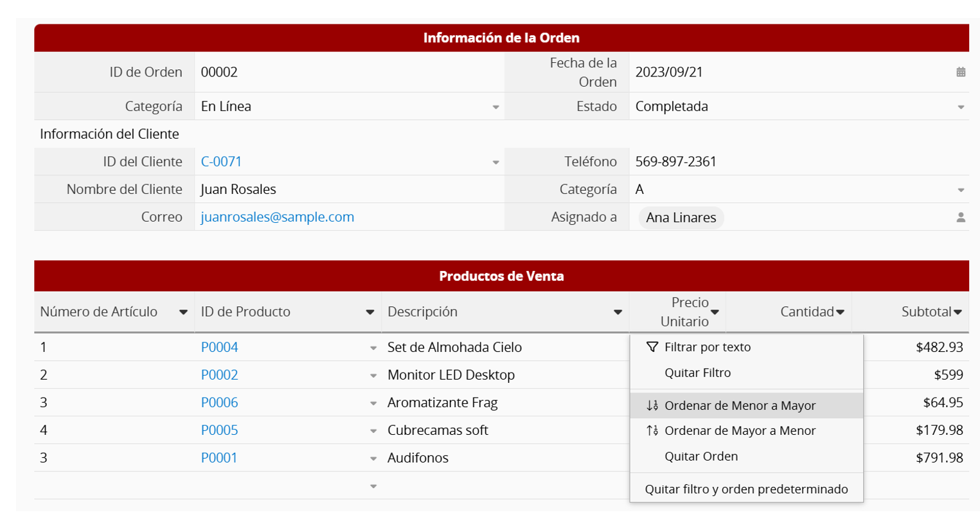Open the Subtotal column filter arrow
This screenshot has width=980, height=519.
pyautogui.click(x=958, y=312)
